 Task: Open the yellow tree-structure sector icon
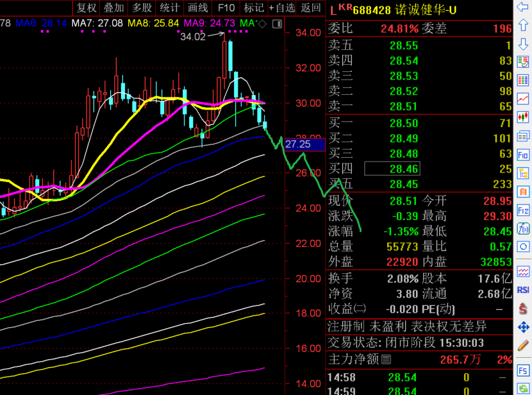523,173
